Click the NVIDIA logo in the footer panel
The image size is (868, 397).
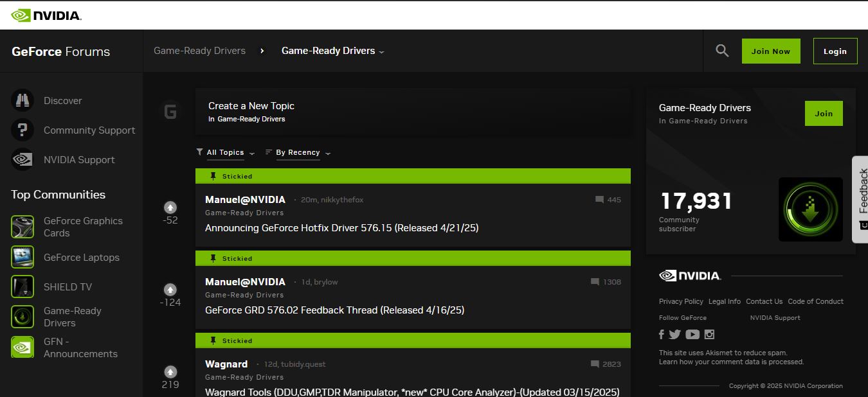690,276
